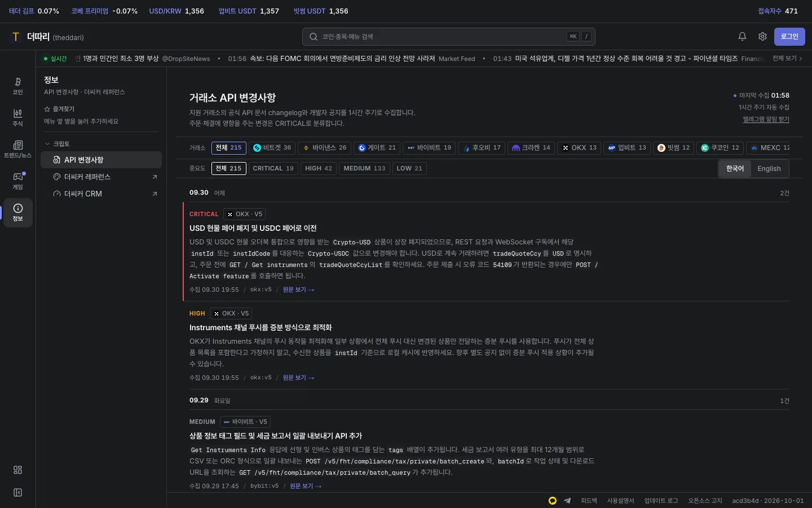
Task: Open KakaoTalk icon in footer
Action: (x=553, y=501)
